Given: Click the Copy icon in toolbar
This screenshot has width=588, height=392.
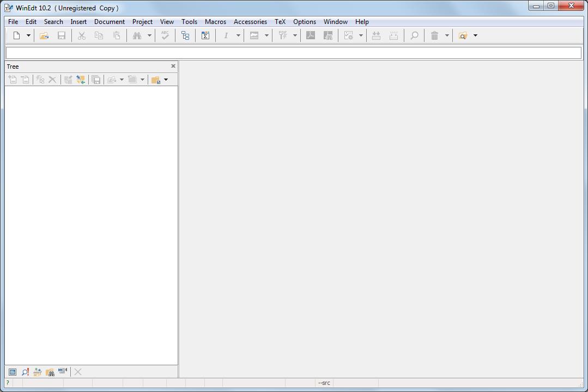Looking at the screenshot, I should pos(99,35).
